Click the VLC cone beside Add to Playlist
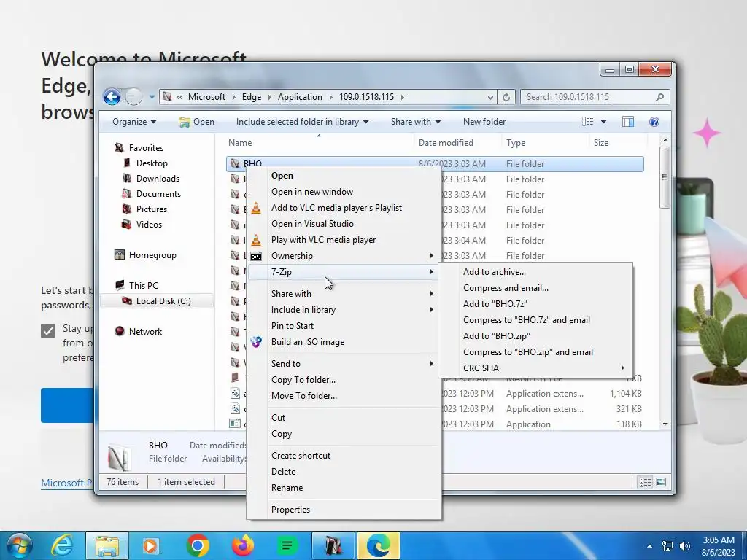This screenshot has width=747, height=560. tap(256, 208)
